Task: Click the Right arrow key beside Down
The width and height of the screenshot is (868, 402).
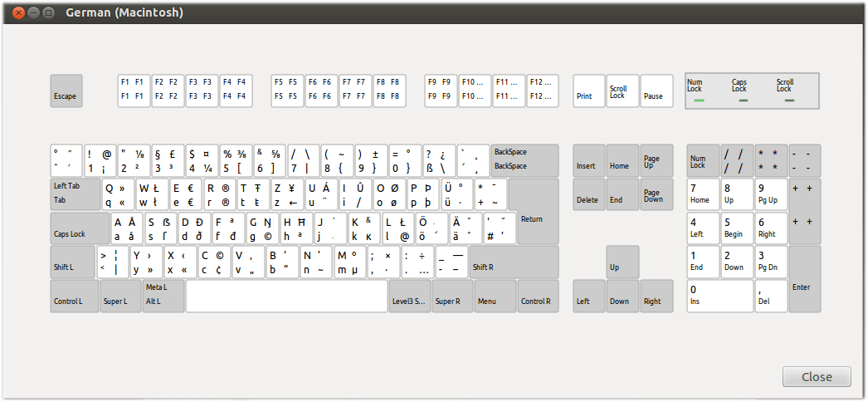Action: pos(656,297)
